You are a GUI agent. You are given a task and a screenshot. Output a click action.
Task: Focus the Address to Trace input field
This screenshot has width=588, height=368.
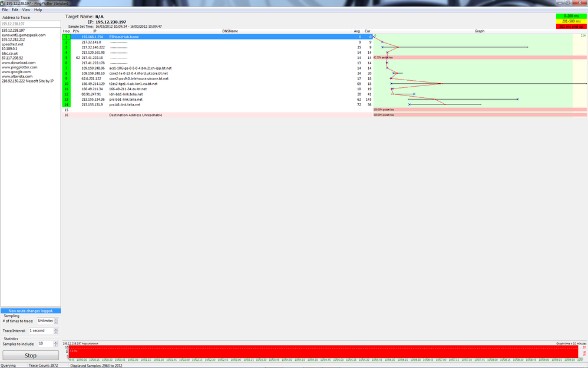[x=31, y=24]
